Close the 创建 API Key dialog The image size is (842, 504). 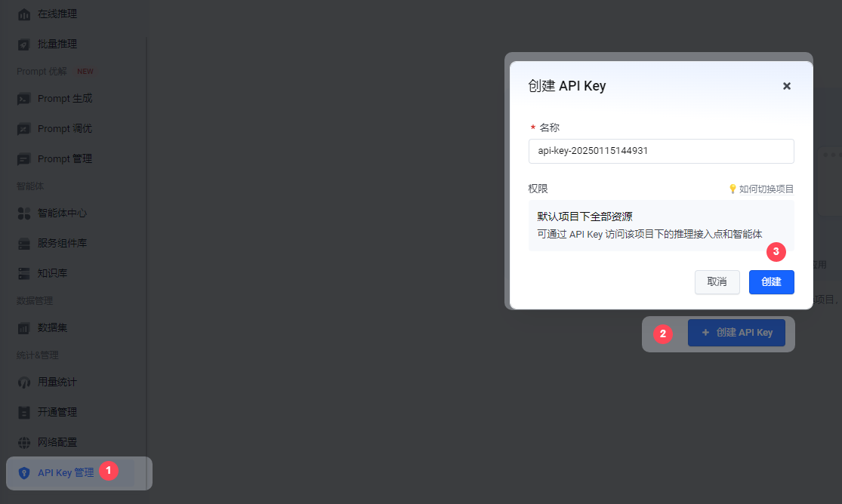point(786,86)
